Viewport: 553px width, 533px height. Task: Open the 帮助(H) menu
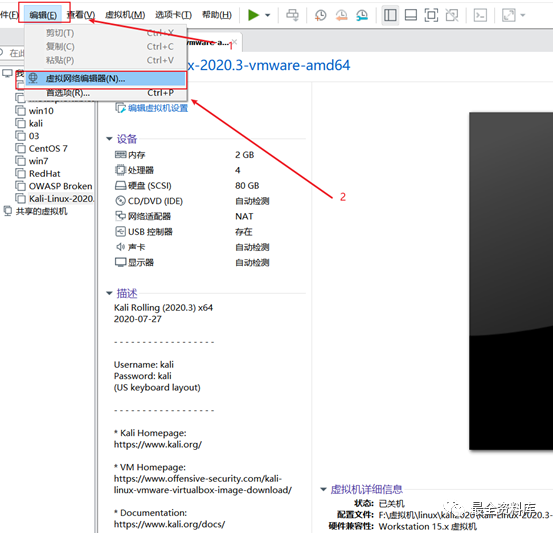click(x=217, y=15)
